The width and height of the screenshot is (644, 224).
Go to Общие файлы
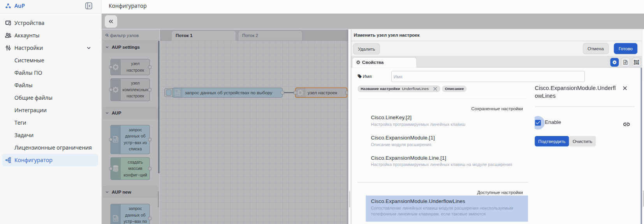[33, 98]
